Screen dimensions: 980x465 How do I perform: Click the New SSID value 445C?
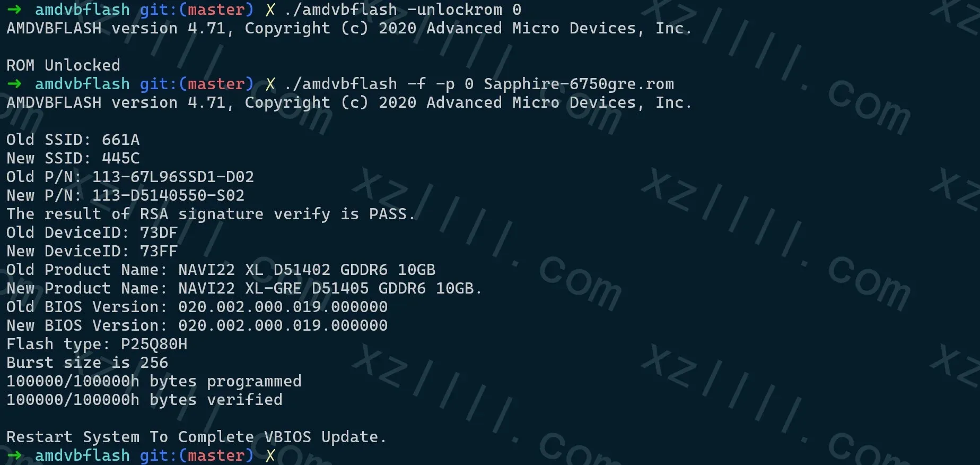[120, 158]
